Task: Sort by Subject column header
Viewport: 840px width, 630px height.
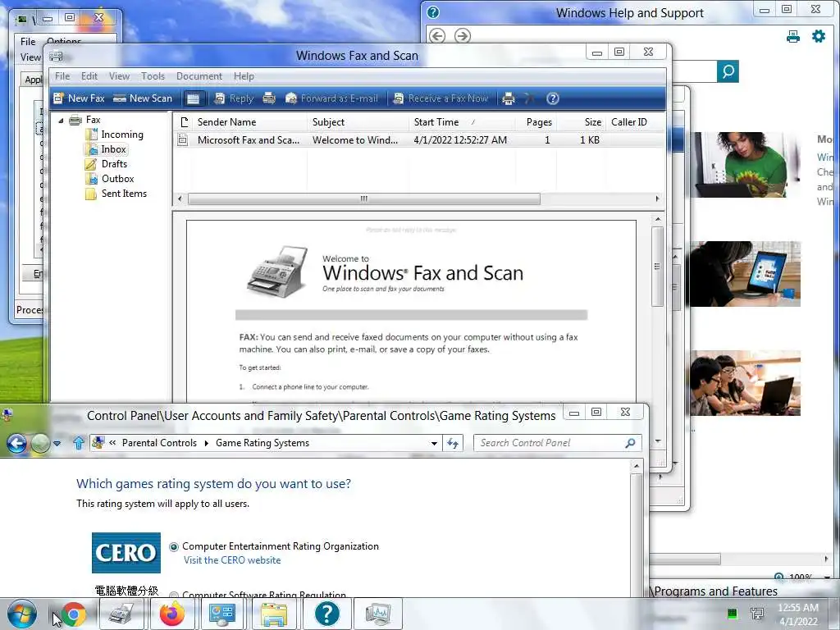Action: click(x=358, y=122)
